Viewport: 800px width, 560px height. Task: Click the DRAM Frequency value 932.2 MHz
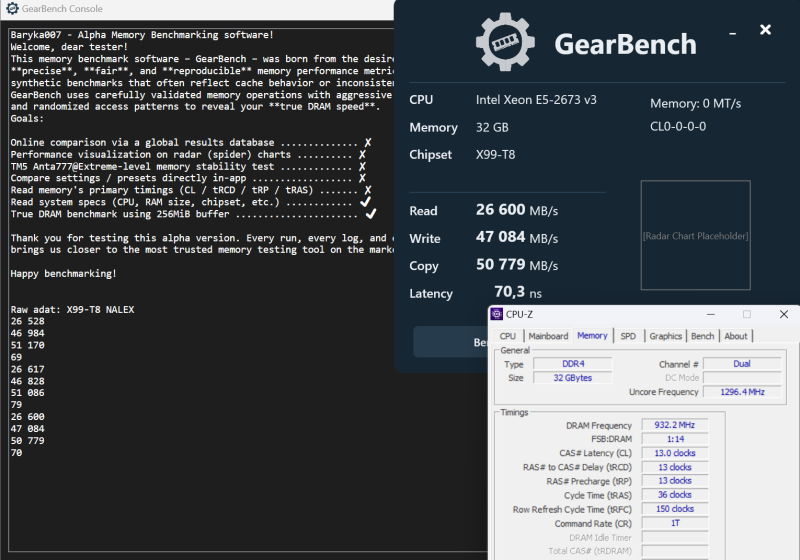point(674,425)
